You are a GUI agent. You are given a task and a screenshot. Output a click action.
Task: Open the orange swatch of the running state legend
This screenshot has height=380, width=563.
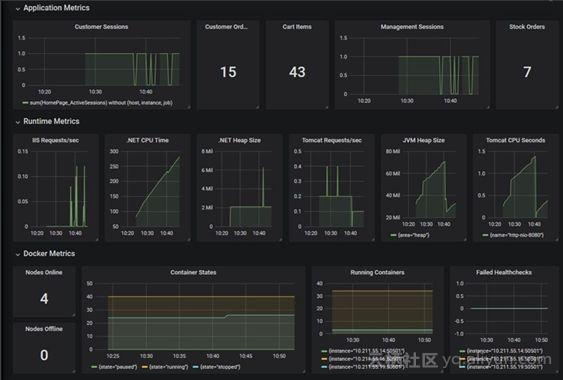pyautogui.click(x=145, y=367)
